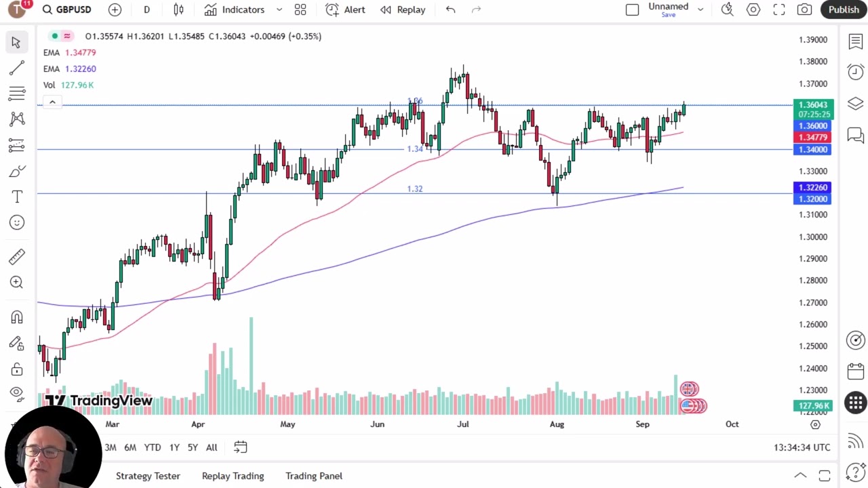Select the 1Y time range
Image resolution: width=868 pixels, height=488 pixels.
pyautogui.click(x=174, y=447)
